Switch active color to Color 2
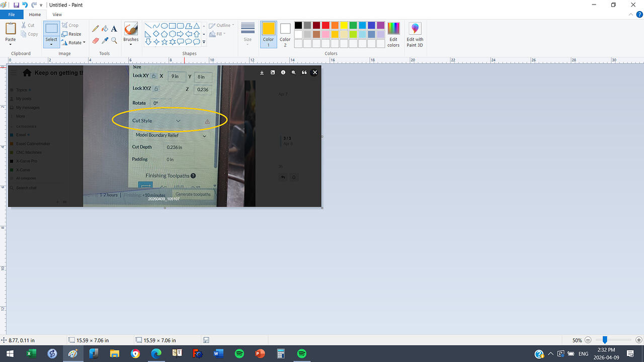Screen dimensions: 644x362 coord(285,34)
